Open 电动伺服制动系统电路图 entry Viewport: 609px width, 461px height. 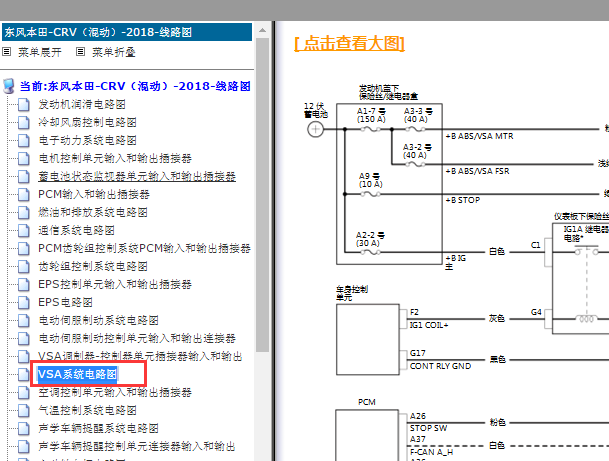click(x=98, y=320)
